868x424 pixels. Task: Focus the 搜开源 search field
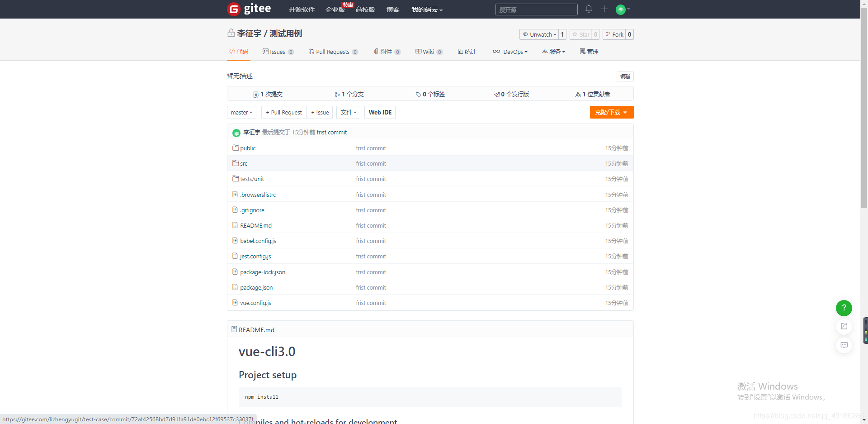click(536, 10)
